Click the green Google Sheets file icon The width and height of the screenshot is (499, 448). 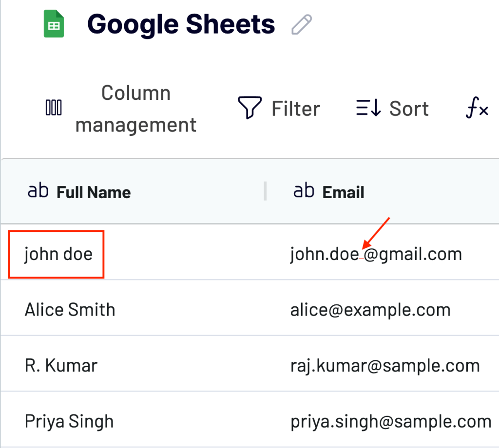pos(54,24)
